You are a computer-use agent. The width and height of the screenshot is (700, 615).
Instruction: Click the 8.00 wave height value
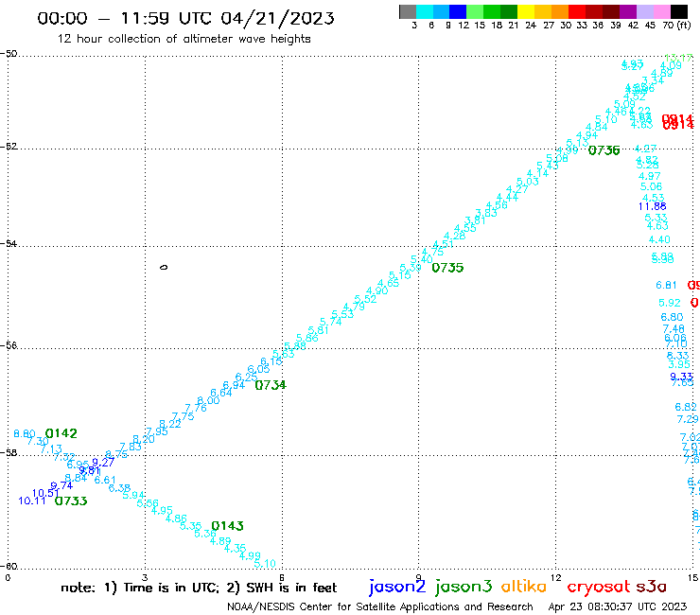point(208,400)
